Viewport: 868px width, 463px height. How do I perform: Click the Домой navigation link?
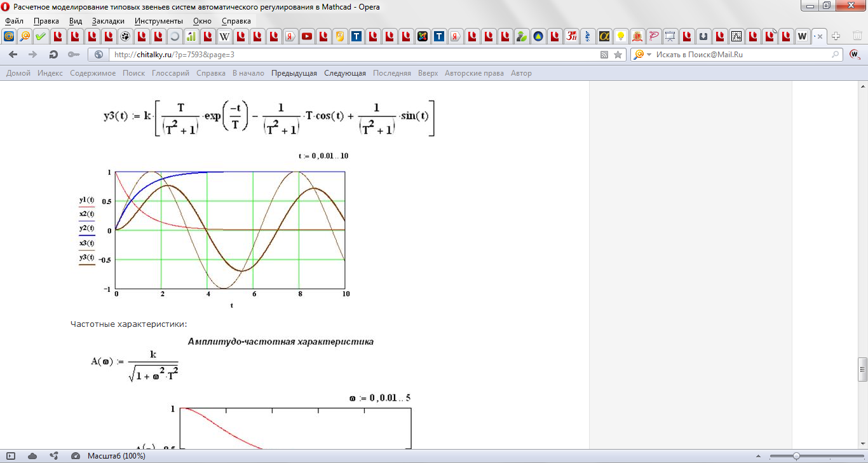click(18, 73)
